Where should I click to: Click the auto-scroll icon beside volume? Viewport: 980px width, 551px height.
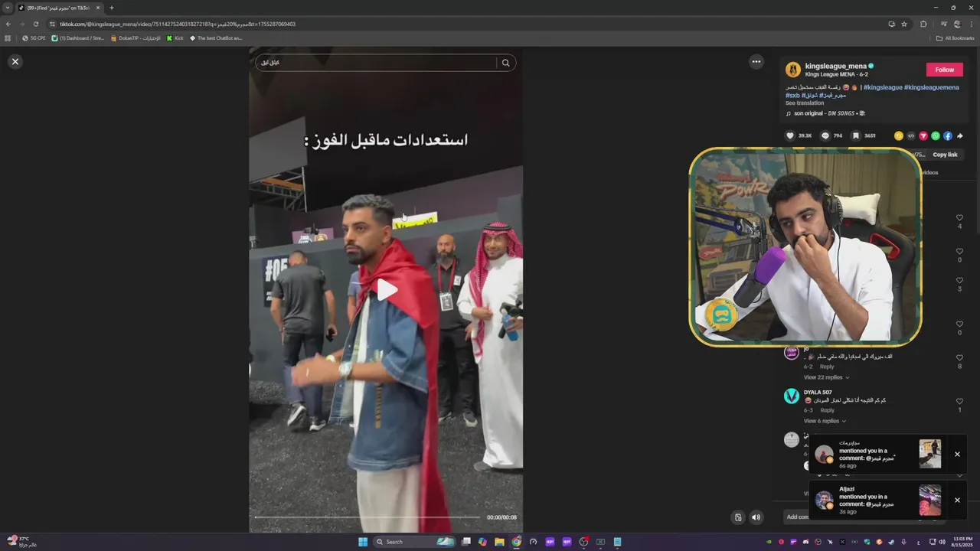tap(738, 517)
